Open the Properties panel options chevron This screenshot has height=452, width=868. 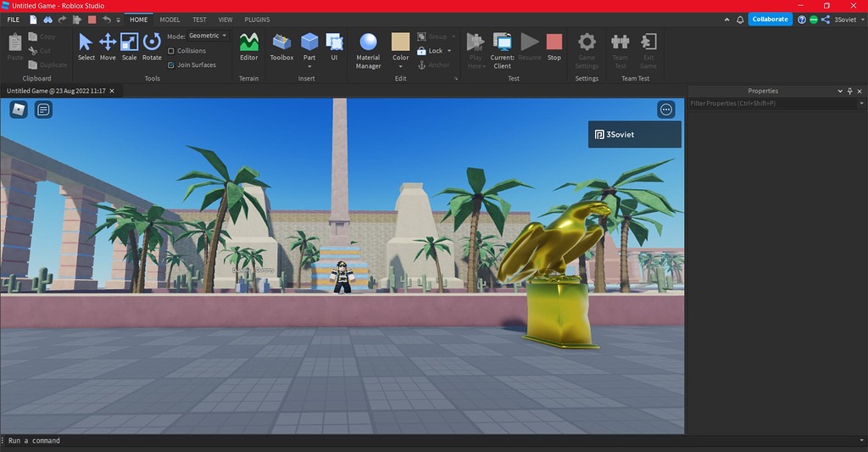click(x=840, y=91)
